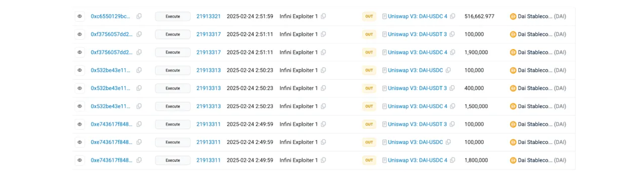Click the eye icon in the 516,662.977 row
Screen dimensions: 644x184
tap(79, 16)
